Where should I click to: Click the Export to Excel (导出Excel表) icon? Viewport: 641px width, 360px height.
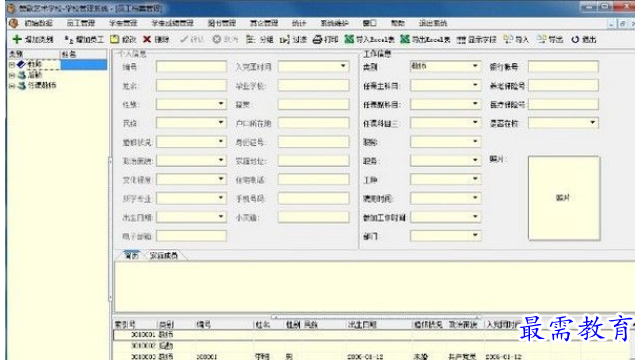click(x=404, y=39)
